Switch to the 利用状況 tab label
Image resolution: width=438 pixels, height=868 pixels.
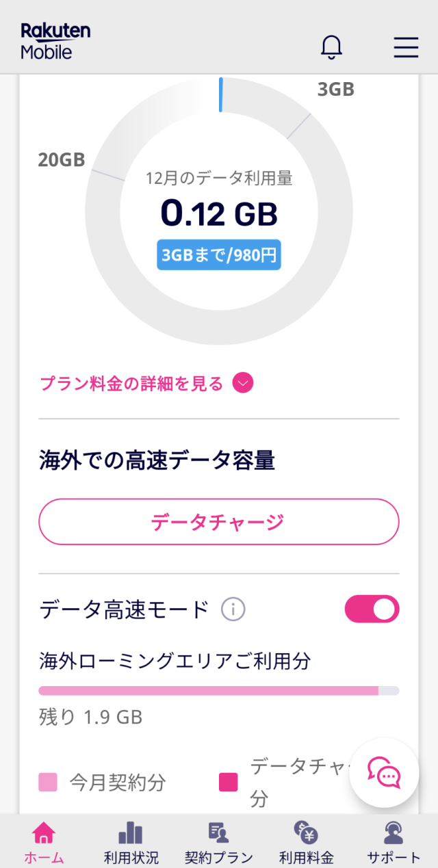[131, 857]
